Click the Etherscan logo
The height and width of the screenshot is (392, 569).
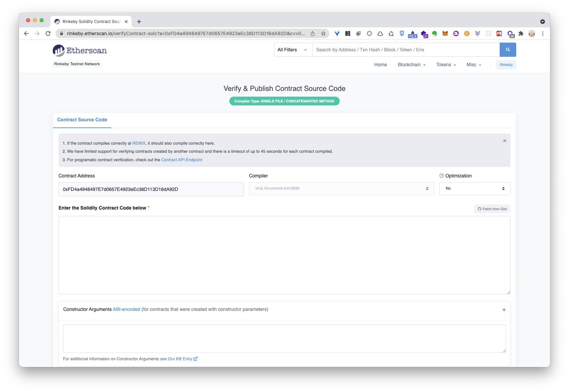coord(80,51)
